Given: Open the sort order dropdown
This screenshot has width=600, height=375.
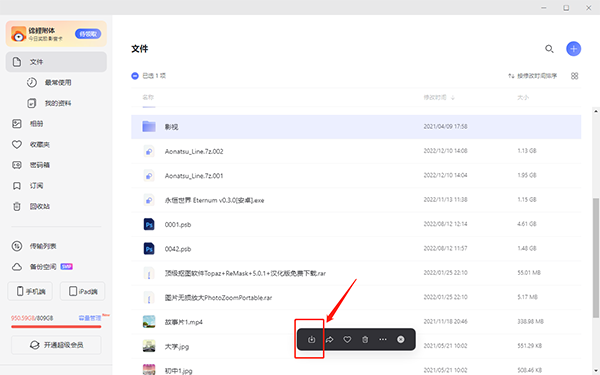Looking at the screenshot, I should (532, 76).
